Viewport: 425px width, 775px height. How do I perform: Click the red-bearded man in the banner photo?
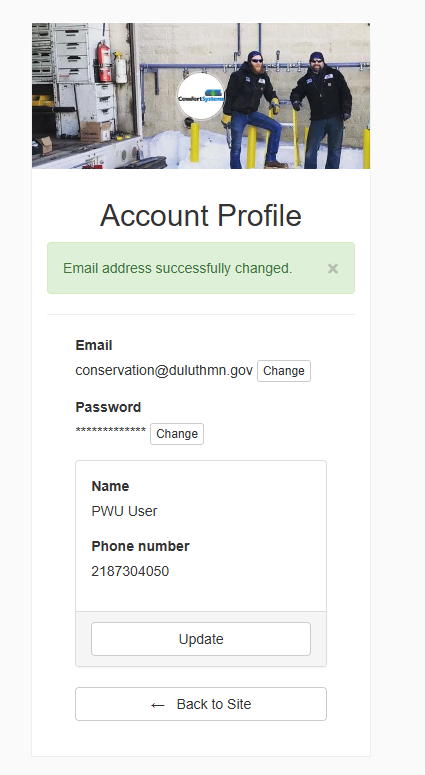tap(253, 110)
